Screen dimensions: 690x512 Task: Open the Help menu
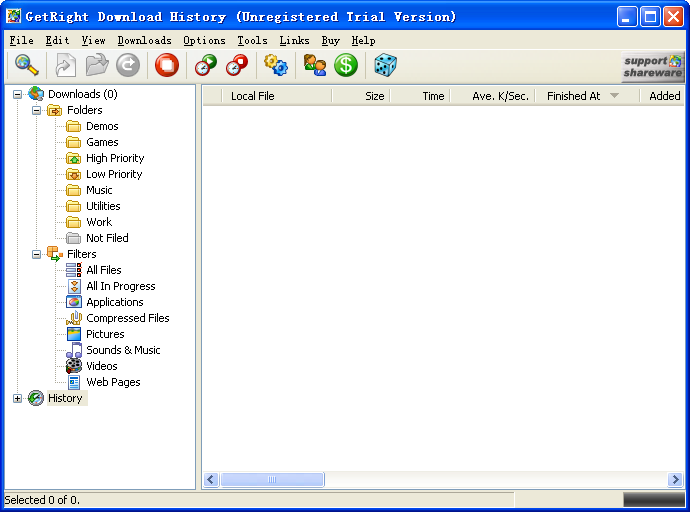[x=363, y=40]
